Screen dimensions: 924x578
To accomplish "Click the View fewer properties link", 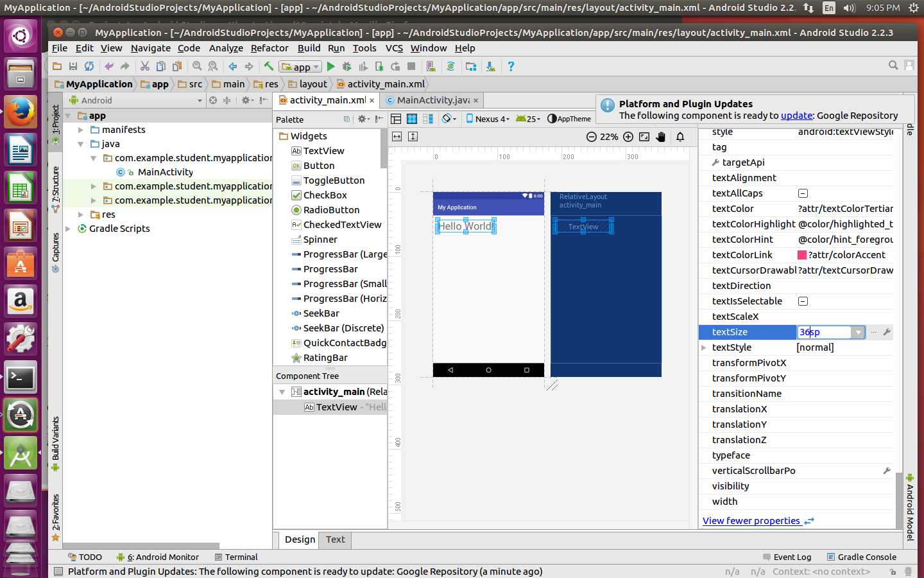I will point(751,521).
